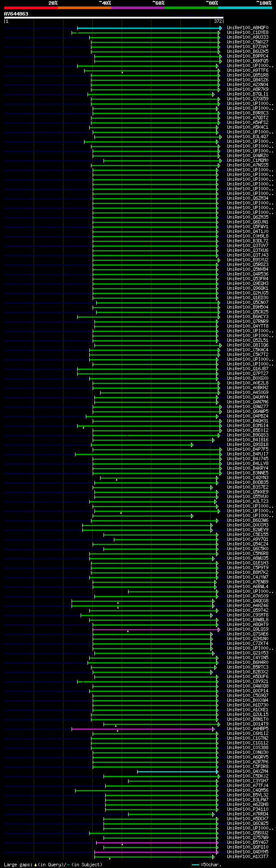Open hit UniRef100_B3MGI4
This screenshot has height=868, width=276.
point(248,426)
